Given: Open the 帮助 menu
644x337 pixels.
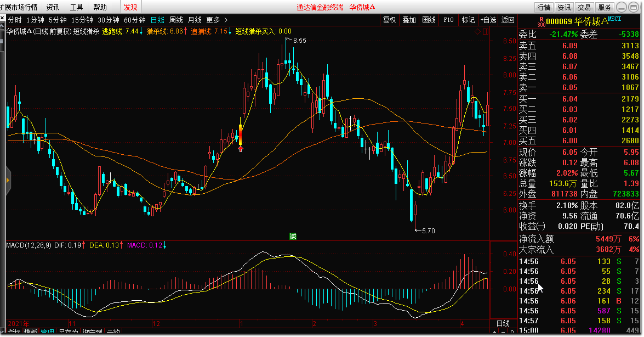Looking at the screenshot, I should tap(100, 7).
